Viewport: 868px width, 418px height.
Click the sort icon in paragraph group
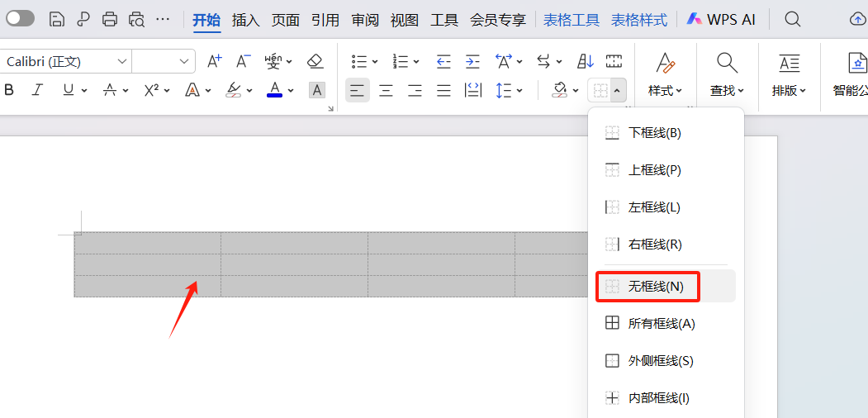pos(586,61)
